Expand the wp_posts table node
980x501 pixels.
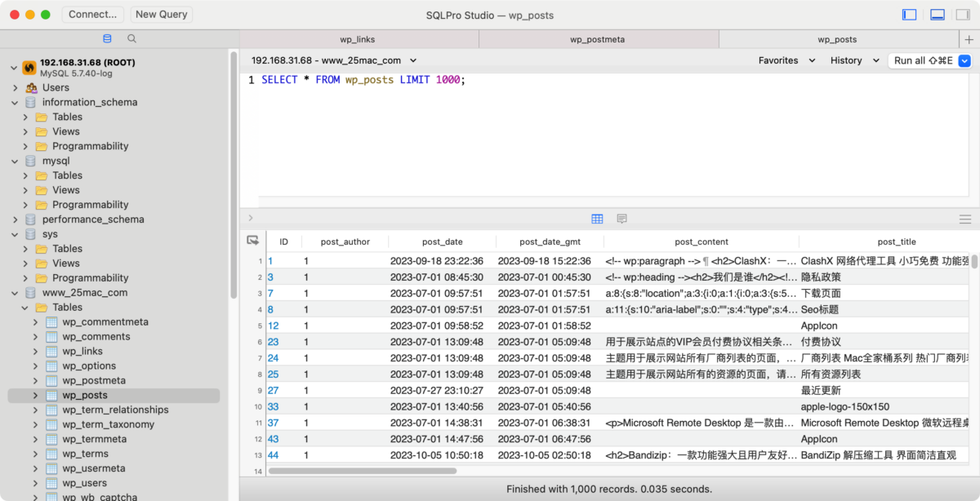pyautogui.click(x=36, y=395)
